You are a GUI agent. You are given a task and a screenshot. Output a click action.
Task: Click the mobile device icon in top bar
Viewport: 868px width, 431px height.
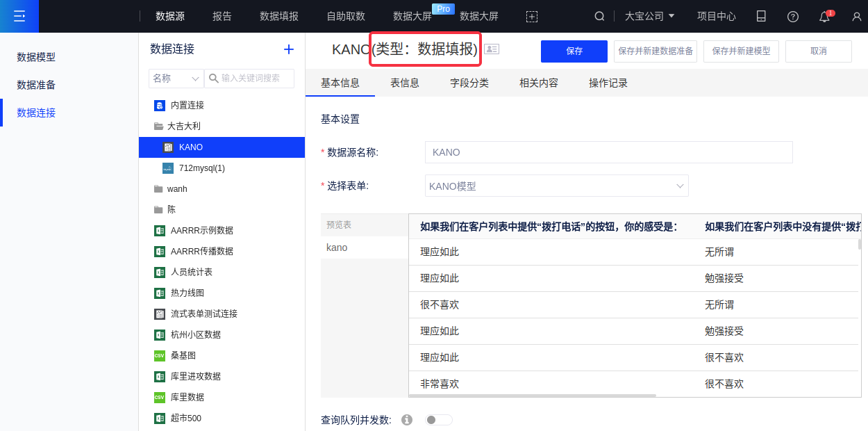tap(761, 16)
